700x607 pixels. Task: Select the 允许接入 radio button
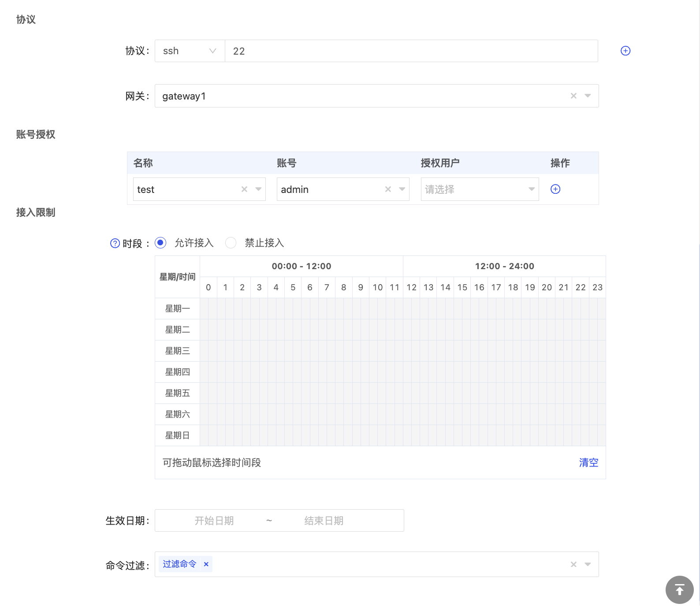point(160,243)
